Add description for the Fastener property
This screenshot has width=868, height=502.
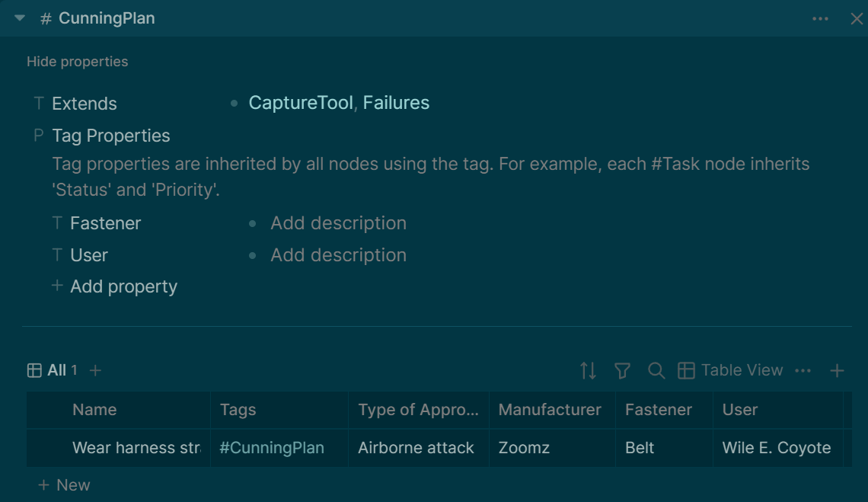point(338,223)
